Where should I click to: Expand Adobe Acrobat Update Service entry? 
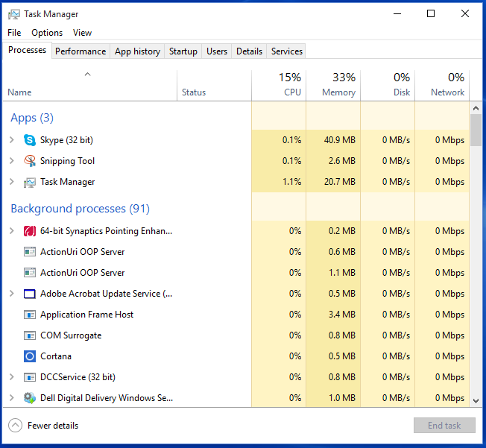coord(12,293)
